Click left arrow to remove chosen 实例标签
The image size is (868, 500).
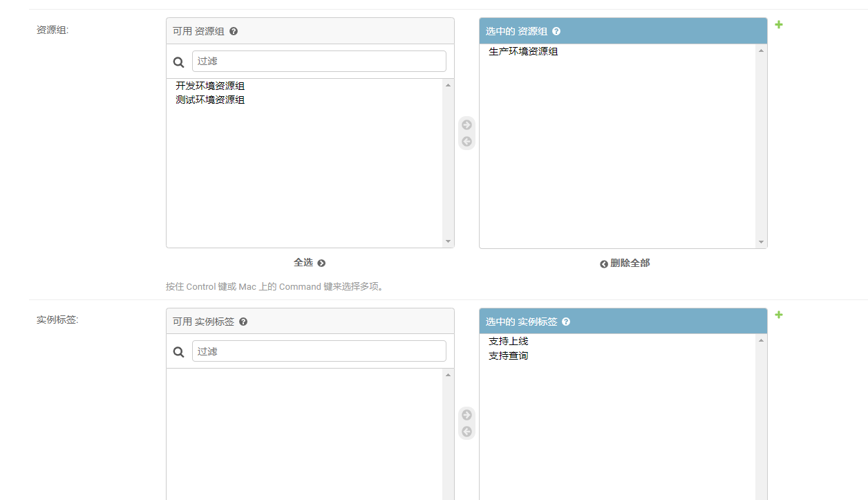tap(466, 432)
